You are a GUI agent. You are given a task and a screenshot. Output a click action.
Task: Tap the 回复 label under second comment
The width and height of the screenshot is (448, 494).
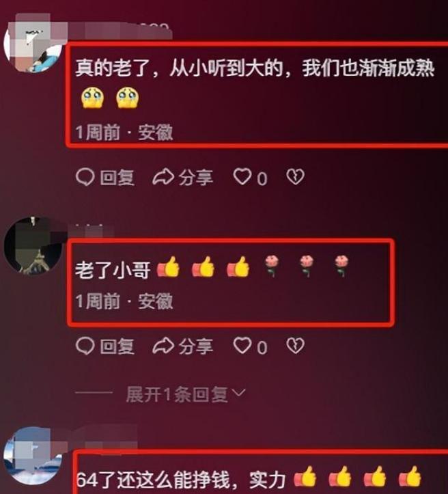(117, 346)
